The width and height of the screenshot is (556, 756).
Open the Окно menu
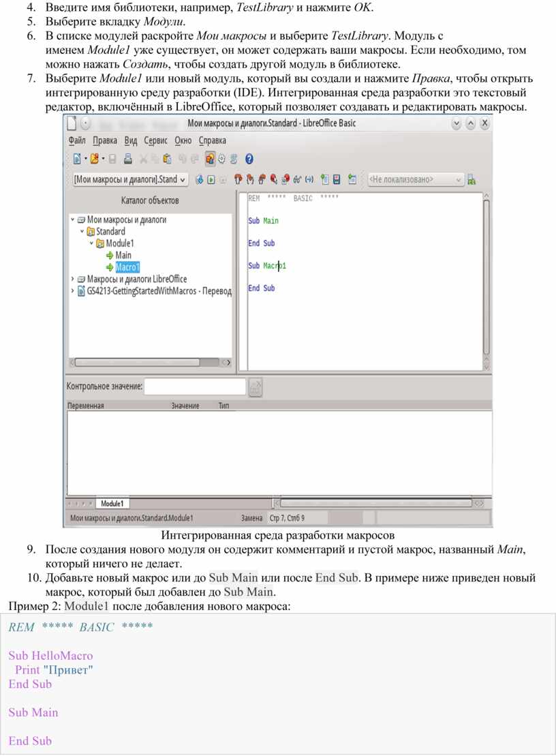click(x=183, y=140)
